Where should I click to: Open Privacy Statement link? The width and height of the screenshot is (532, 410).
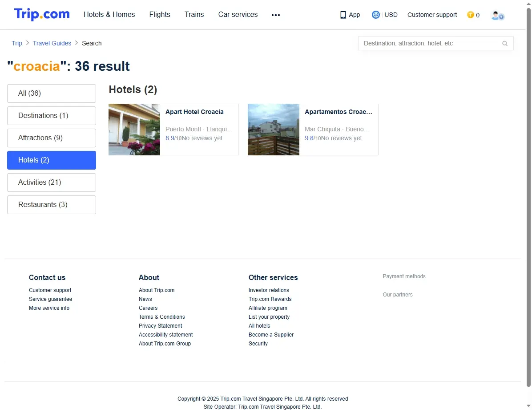160,326
